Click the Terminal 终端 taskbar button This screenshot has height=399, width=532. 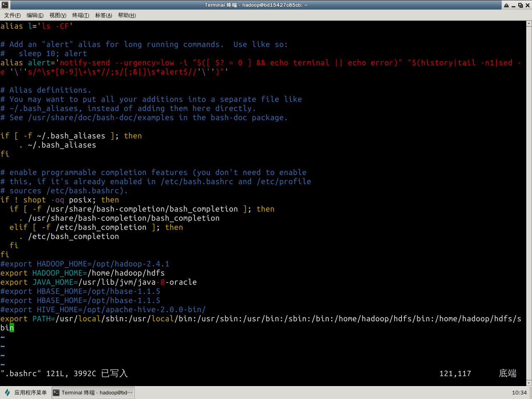coord(93,392)
